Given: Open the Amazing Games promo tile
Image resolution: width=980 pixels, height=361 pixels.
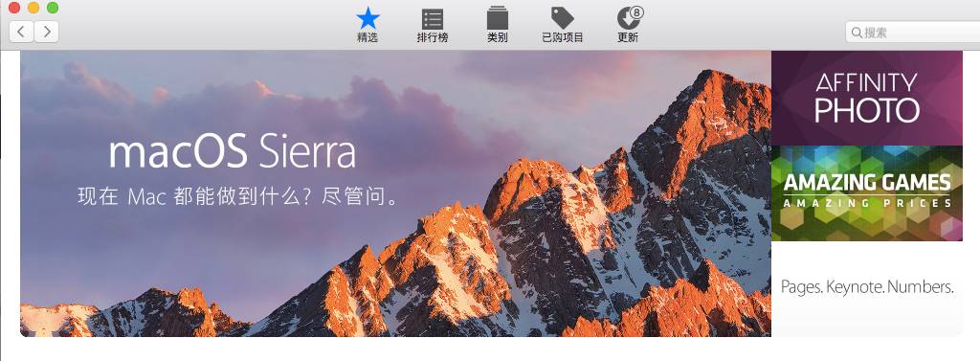Looking at the screenshot, I should 867,193.
